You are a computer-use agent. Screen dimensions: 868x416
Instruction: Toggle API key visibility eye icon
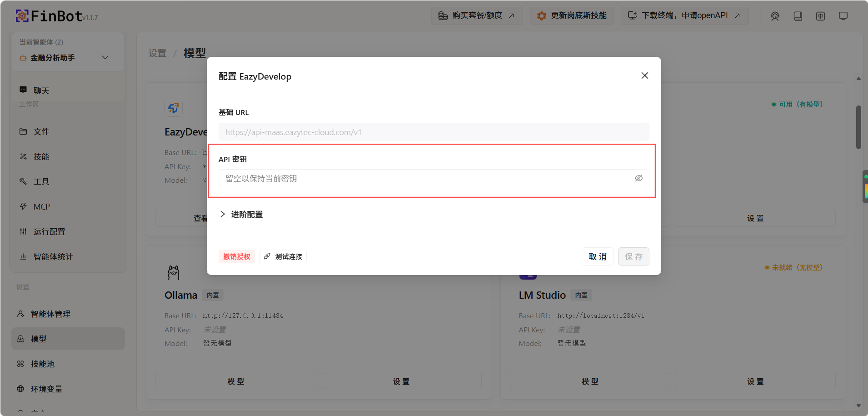click(639, 178)
